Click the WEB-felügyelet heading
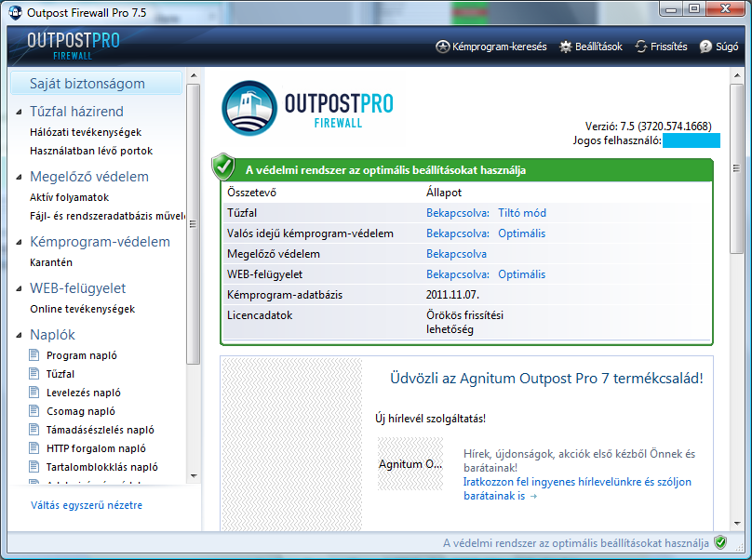This screenshot has width=752, height=560. 77,288
